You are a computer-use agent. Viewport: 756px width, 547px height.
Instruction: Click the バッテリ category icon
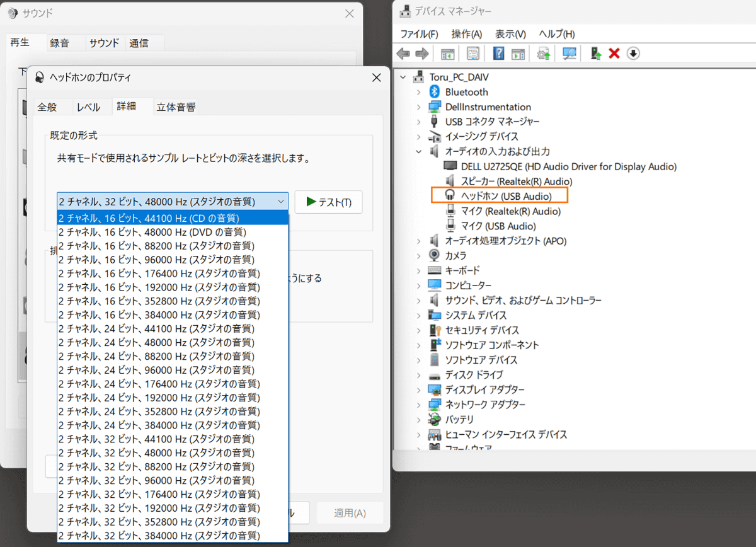click(x=434, y=419)
